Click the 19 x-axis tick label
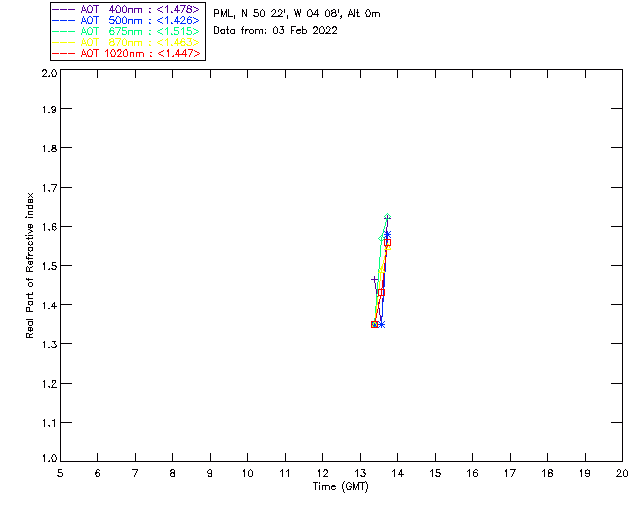640x512 pixels. 585,473
